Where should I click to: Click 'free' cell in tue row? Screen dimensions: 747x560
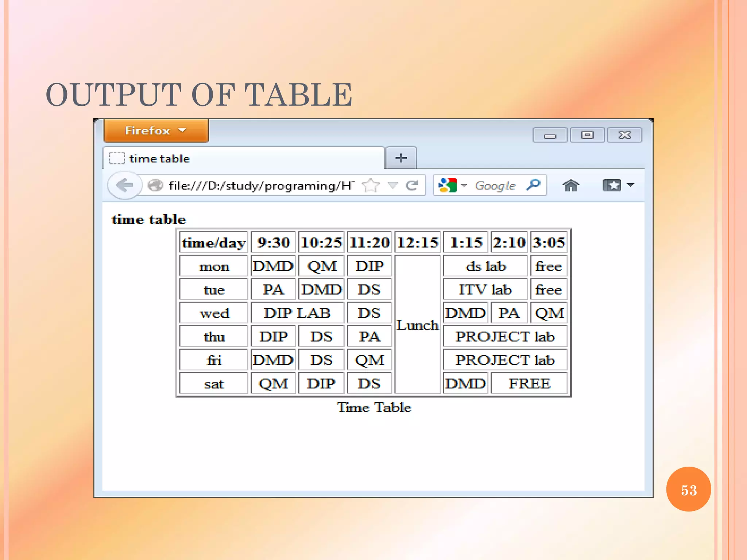pyautogui.click(x=549, y=290)
